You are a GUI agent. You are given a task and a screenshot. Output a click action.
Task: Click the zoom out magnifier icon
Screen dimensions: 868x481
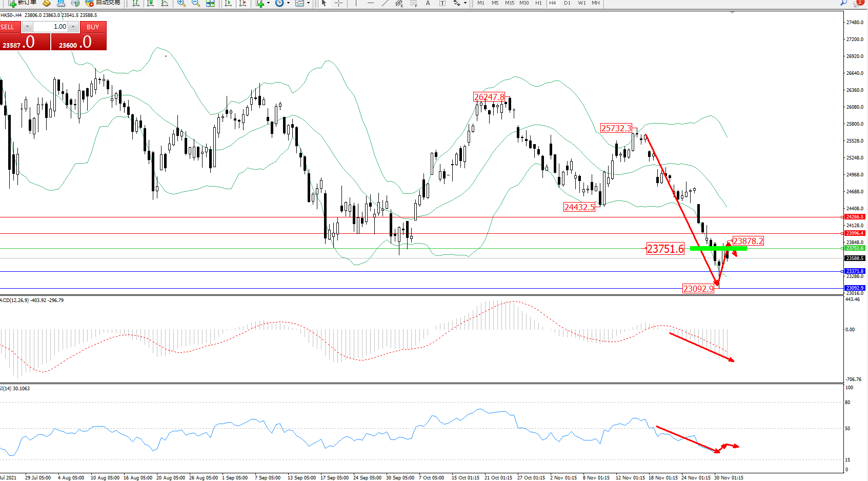[196, 3]
